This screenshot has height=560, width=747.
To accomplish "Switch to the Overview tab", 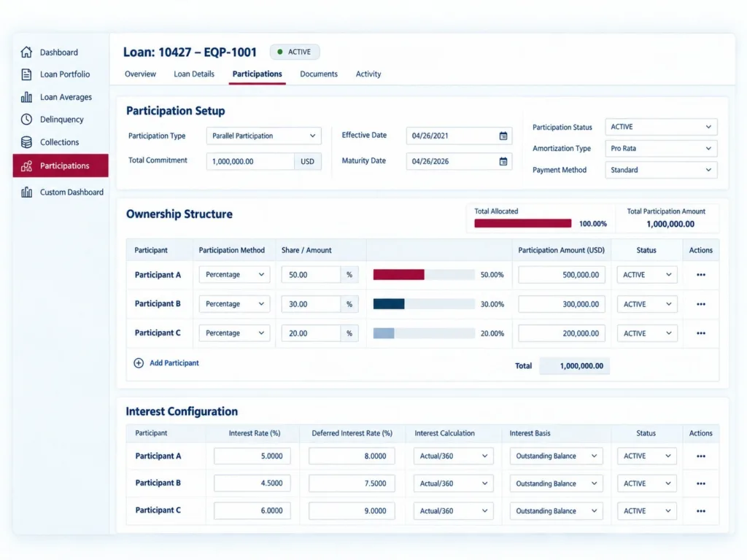I will tap(140, 74).
